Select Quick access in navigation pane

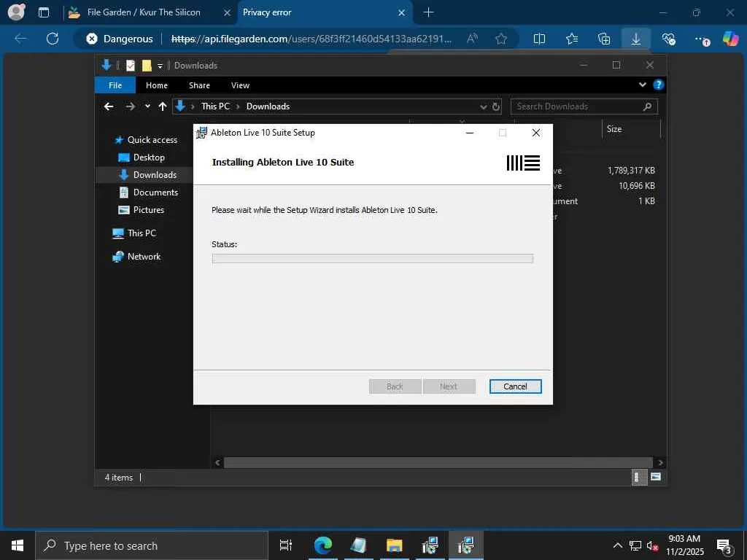click(146, 139)
